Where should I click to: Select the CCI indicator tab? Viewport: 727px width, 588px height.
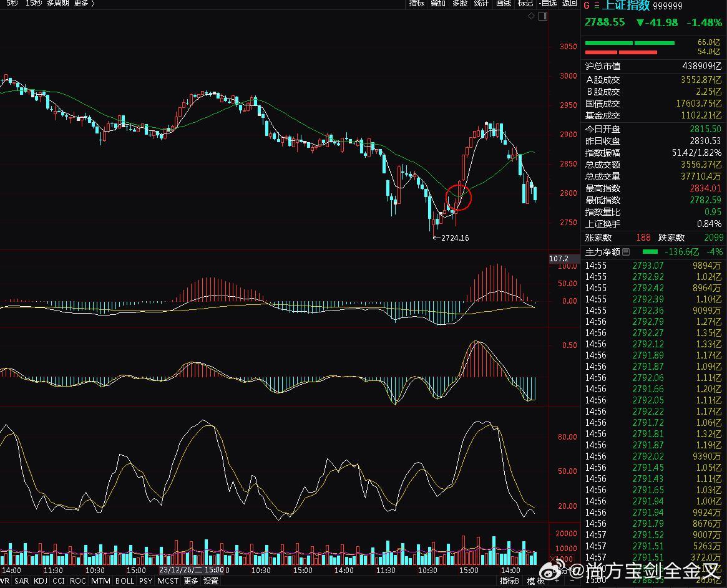59,581
